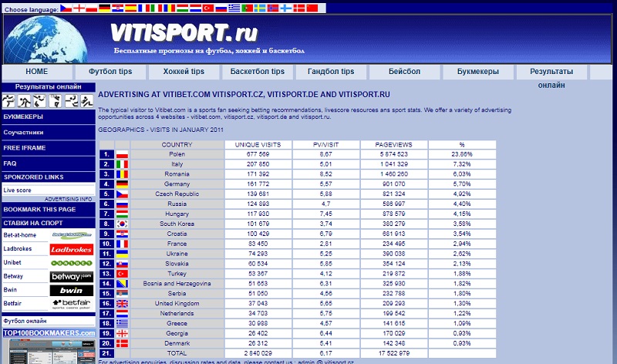Screen dimensions: 617x364
Task: Click the BOOKMARK THIS PAGE link
Action: [x=39, y=209]
